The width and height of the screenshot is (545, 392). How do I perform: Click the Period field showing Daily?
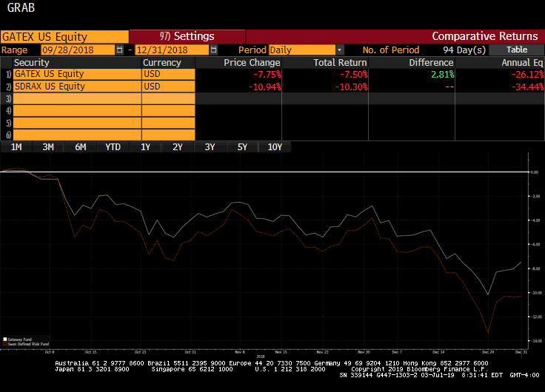tap(302, 50)
